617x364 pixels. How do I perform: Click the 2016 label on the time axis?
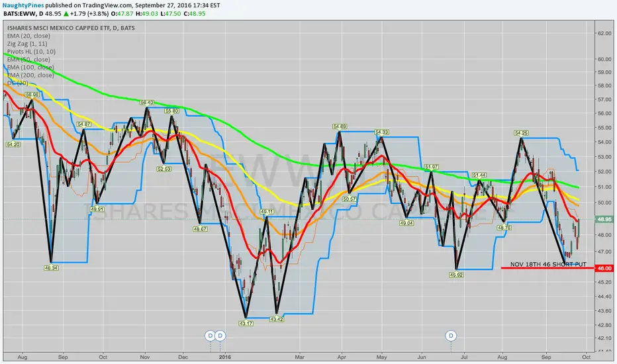pyautogui.click(x=224, y=357)
